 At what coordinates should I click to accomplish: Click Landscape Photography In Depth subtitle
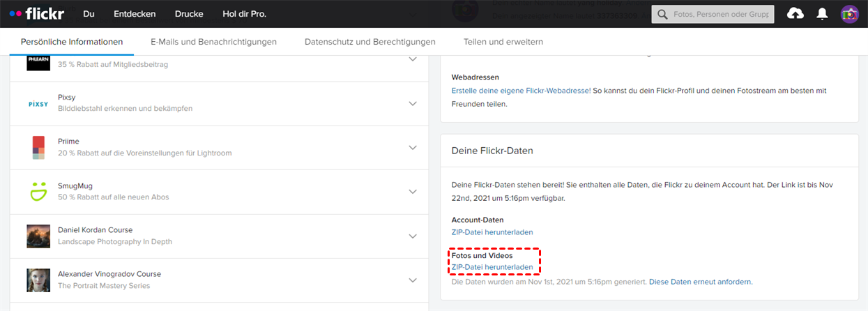tap(115, 241)
